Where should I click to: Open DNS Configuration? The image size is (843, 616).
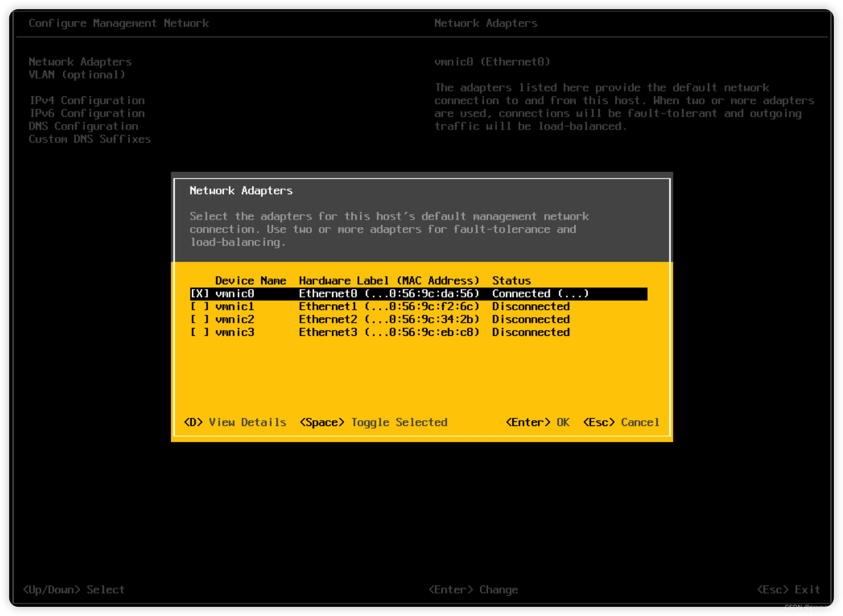pos(83,126)
